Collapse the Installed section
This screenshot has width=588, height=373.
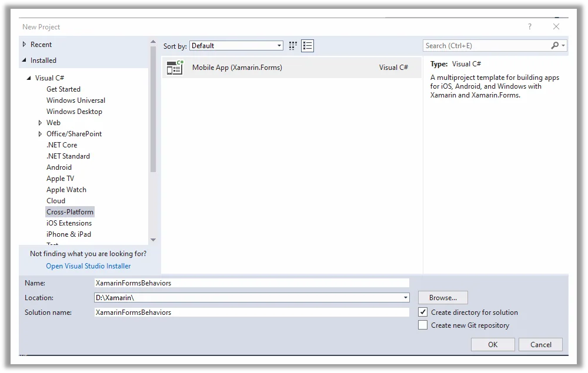pos(24,60)
